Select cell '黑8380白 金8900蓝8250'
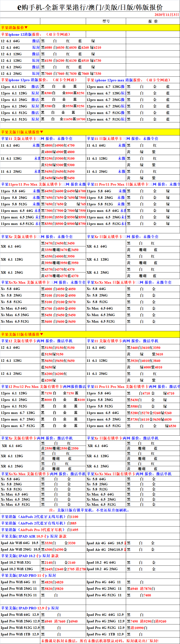 (x=63, y=93)
